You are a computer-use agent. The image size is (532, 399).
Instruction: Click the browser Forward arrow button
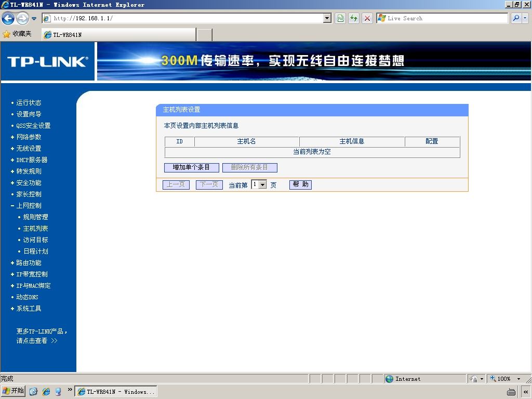(22, 18)
